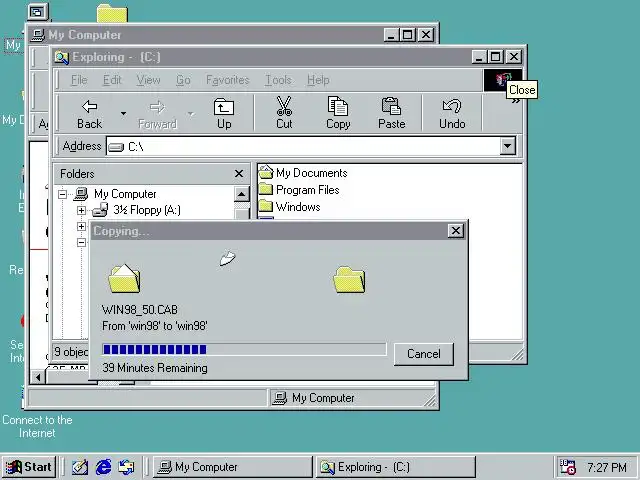Click the Outlook Express Quick Launch icon
640x480 pixels.
(126, 467)
